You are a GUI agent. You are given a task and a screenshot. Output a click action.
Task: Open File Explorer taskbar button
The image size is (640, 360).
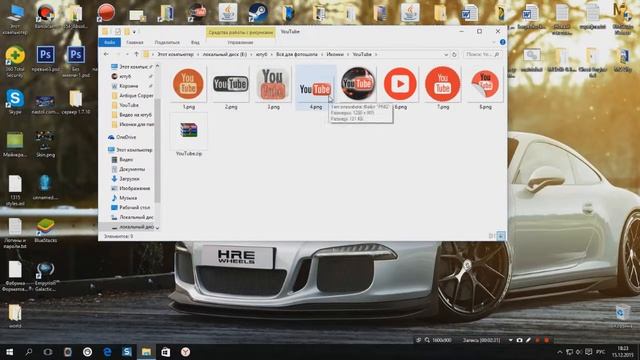click(x=146, y=352)
